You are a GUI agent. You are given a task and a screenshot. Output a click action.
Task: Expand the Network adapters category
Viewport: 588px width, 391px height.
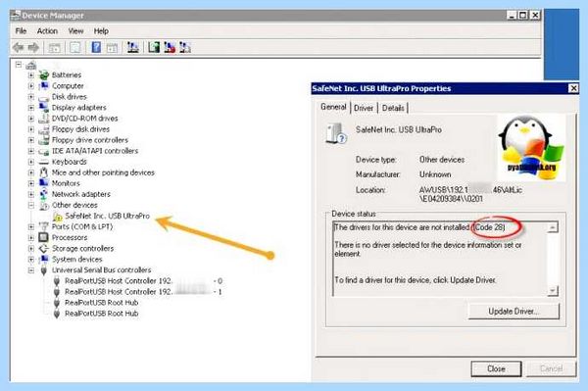[x=31, y=194]
